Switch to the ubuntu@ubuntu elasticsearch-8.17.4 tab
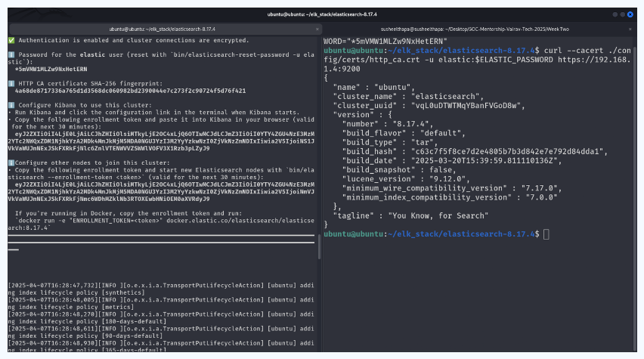The height and width of the screenshot is (359, 644). [162, 29]
